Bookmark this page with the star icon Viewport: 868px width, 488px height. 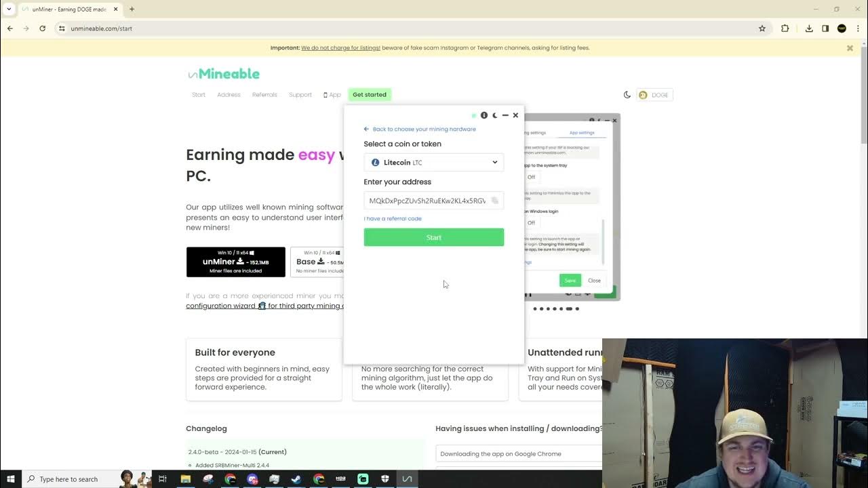(x=762, y=28)
